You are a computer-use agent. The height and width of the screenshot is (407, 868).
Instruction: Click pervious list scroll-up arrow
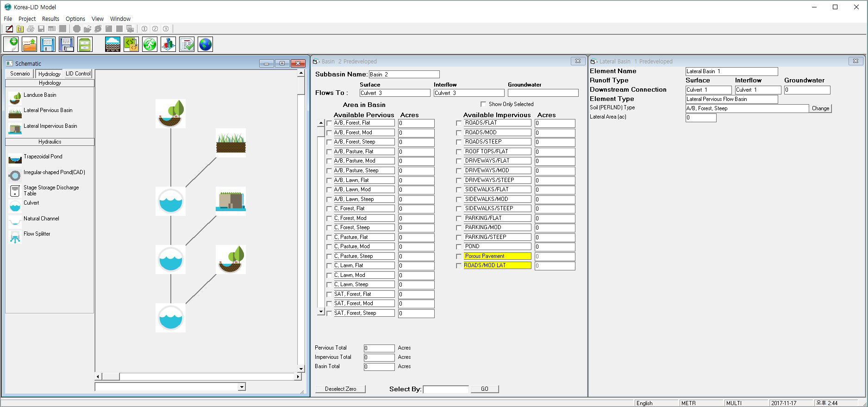click(x=321, y=123)
